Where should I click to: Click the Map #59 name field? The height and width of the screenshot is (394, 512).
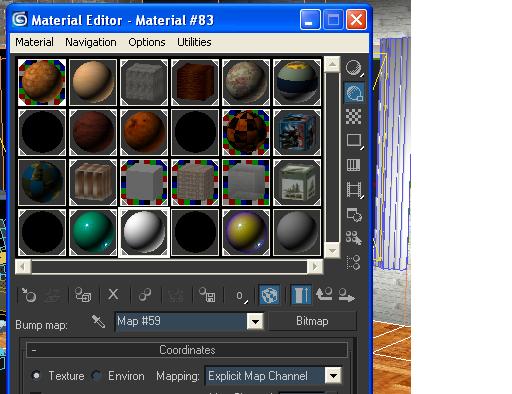(x=180, y=322)
